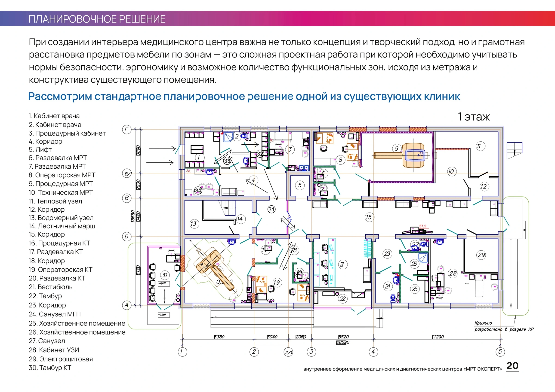The image size is (555, 392).
Task: Select the overall dimension label 28290
Action: (x=343, y=342)
